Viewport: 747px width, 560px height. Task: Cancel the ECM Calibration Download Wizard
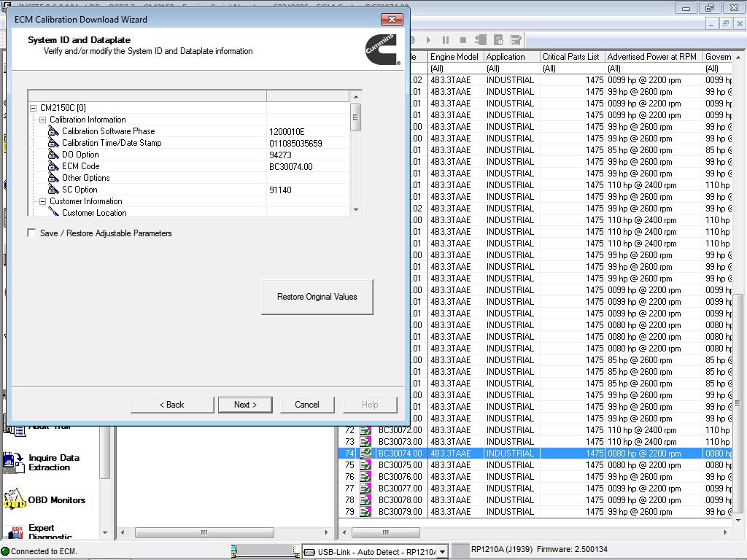[307, 404]
